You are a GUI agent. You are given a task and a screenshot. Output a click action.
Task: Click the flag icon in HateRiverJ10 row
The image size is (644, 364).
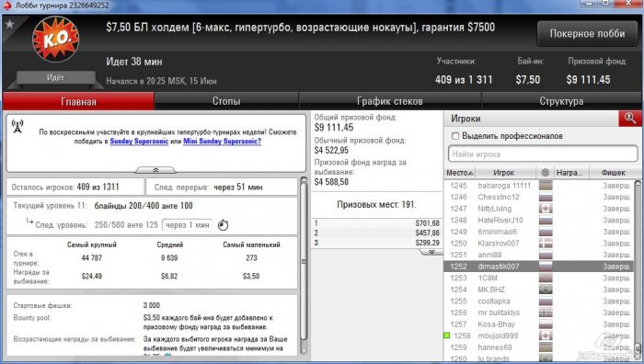546,220
